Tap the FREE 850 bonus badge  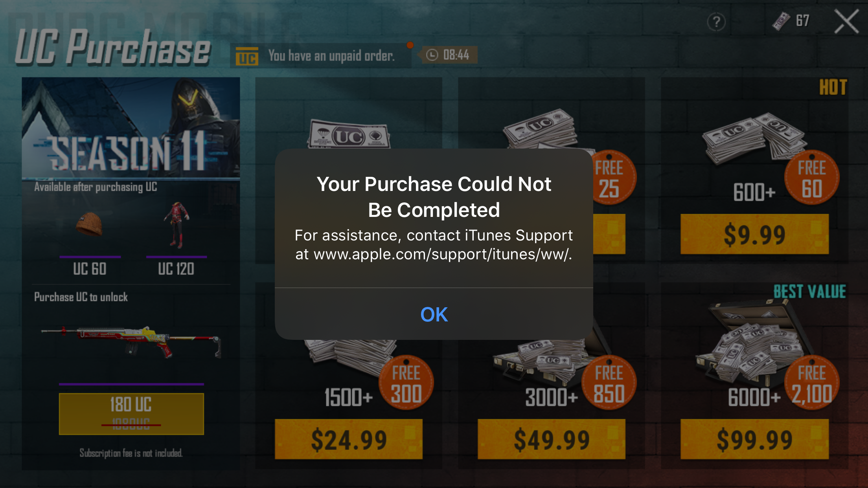click(609, 383)
